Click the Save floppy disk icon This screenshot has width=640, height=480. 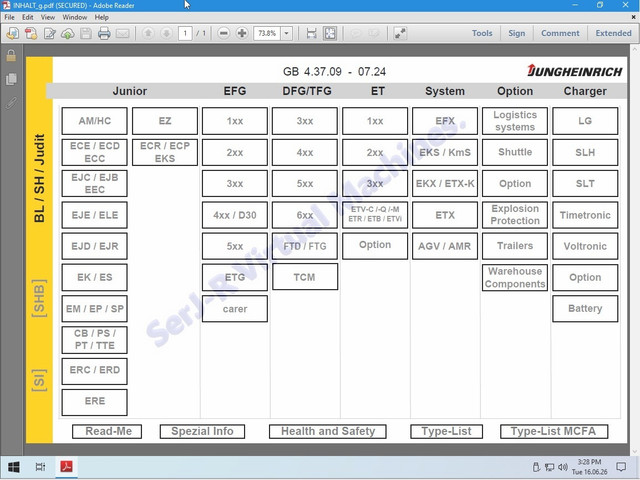coord(86,33)
